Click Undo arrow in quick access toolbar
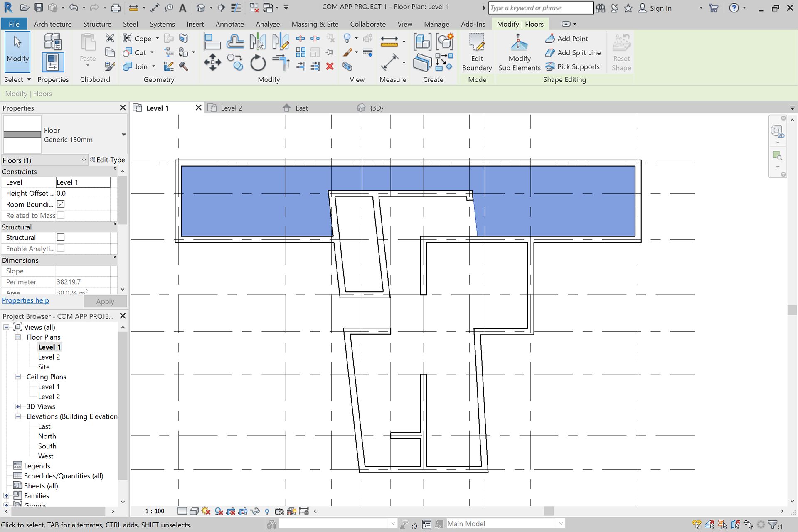The image size is (798, 532). (x=74, y=7)
